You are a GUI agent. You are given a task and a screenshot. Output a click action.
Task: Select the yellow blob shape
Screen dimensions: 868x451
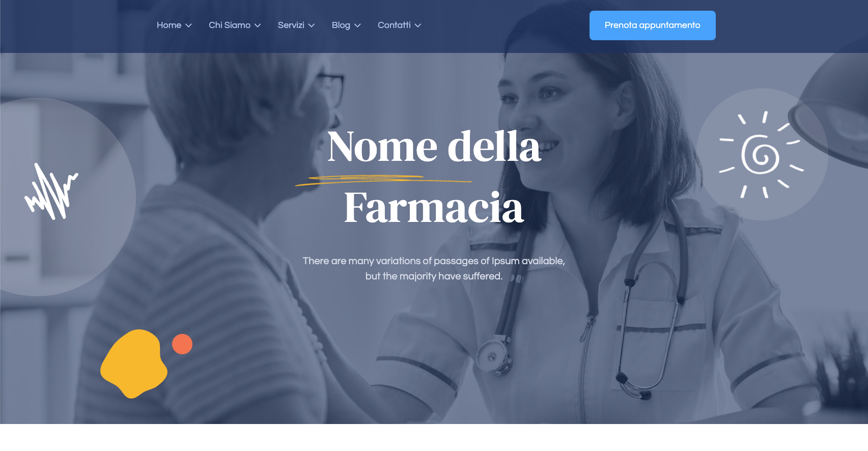[x=134, y=363]
